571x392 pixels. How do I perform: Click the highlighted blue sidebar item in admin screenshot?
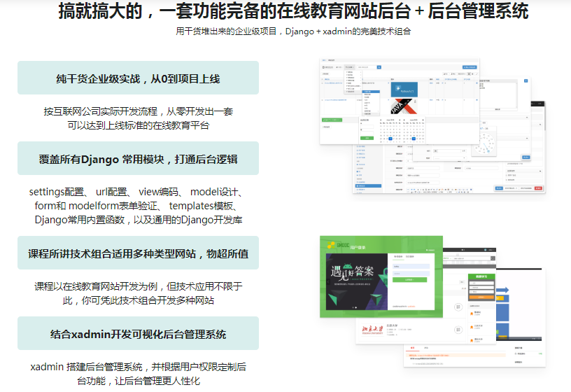pos(368,185)
